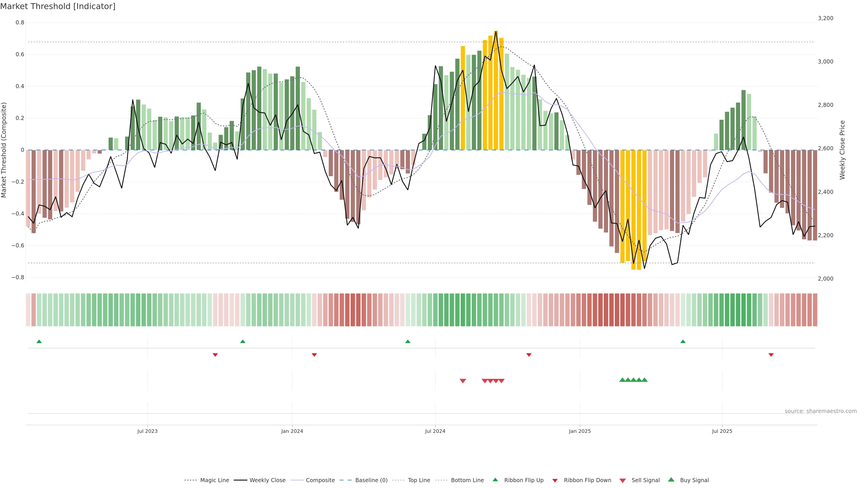The width and height of the screenshot is (868, 488).
Task: Click the Ribbon Flip Down legend marker
Action: click(x=555, y=481)
